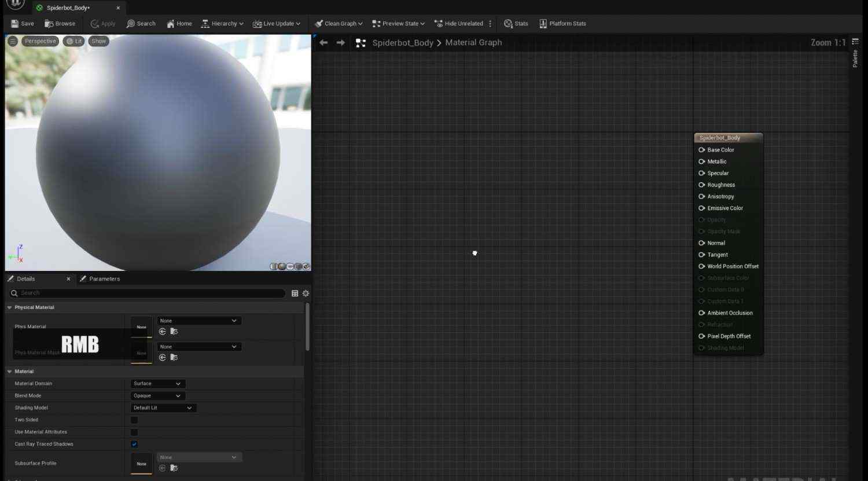Image resolution: width=868 pixels, height=481 pixels.
Task: Click the Normal input pin
Action: (702, 243)
